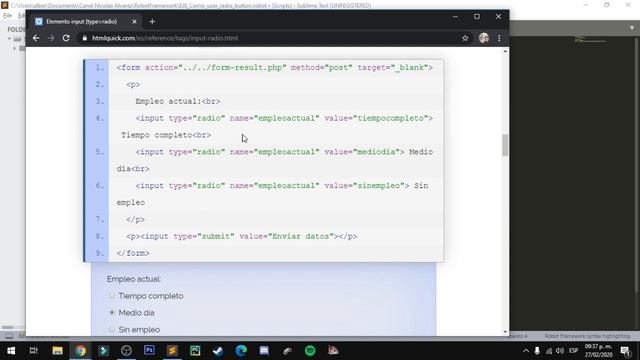Click the code line with value="mediodia"

tap(284, 152)
